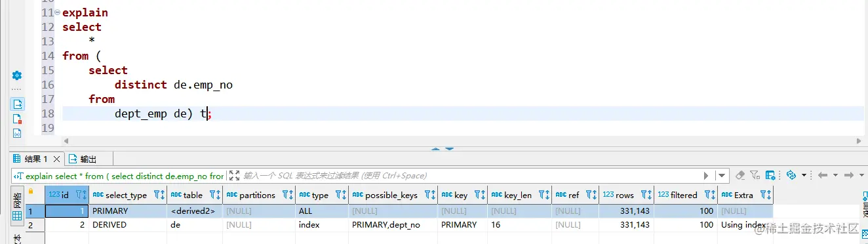Refresh results with the refresh icon
Screen dimensions: 868x244
click(791, 175)
